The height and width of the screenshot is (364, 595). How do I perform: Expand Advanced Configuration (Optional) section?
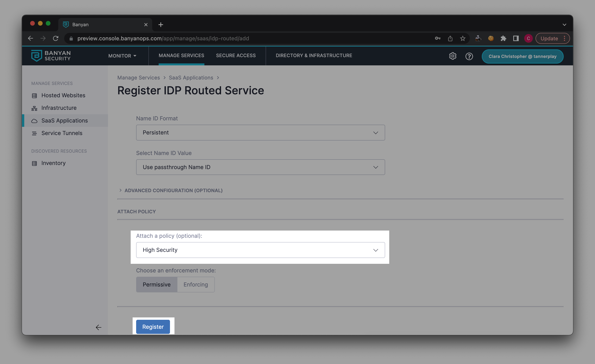click(x=173, y=190)
